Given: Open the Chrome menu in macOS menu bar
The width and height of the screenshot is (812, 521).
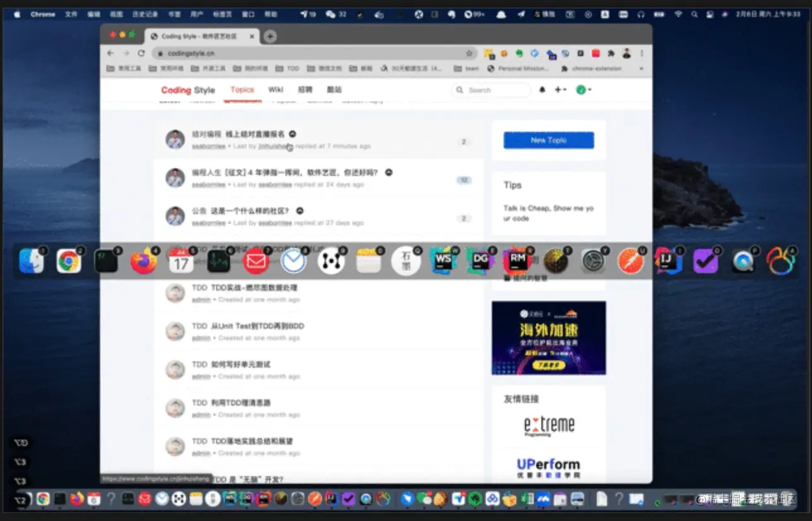Looking at the screenshot, I should pyautogui.click(x=43, y=14).
